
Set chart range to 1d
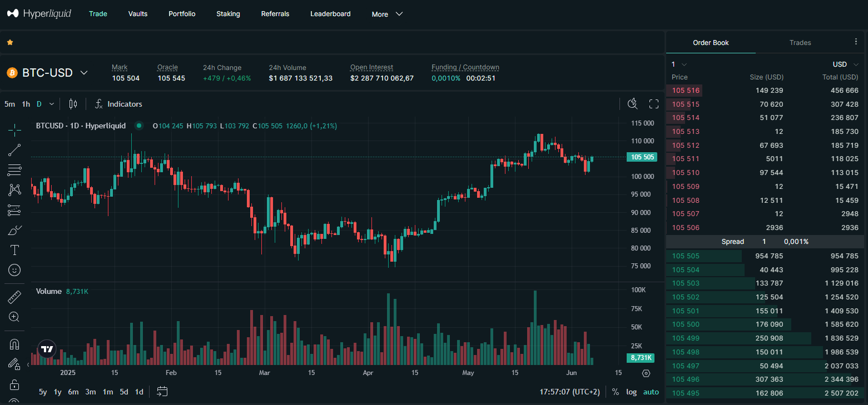[139, 392]
